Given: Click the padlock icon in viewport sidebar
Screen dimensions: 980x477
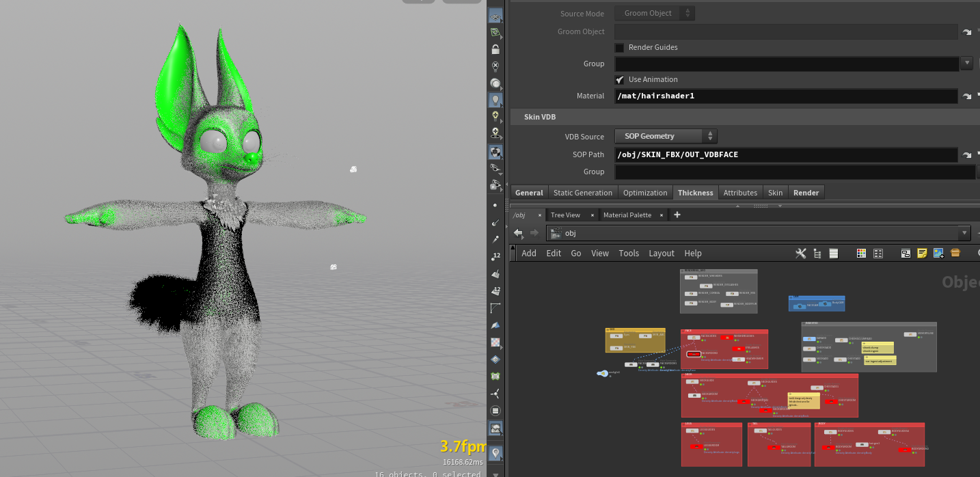Looking at the screenshot, I should pos(495,49).
